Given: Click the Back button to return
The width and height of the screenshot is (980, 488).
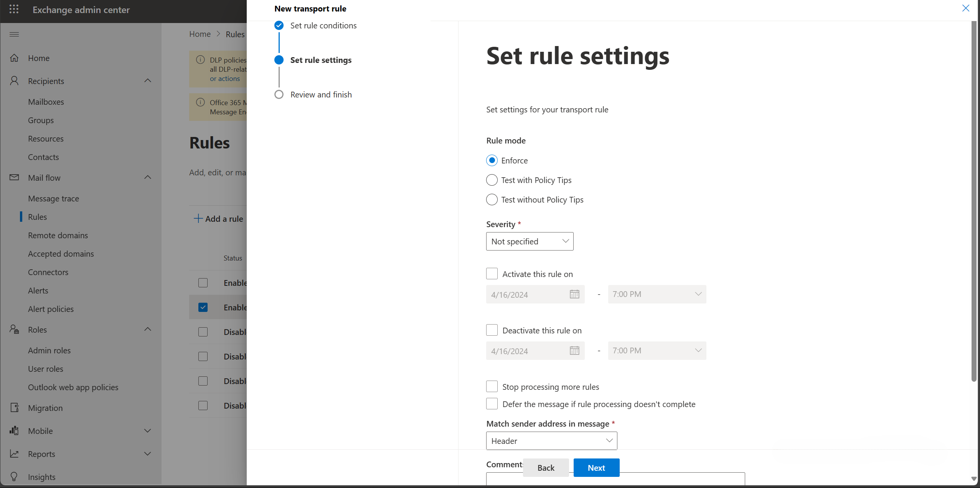Looking at the screenshot, I should tap(546, 467).
